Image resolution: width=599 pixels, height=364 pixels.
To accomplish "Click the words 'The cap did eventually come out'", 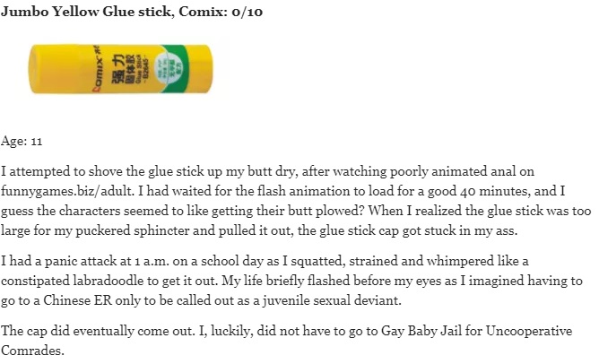I will coord(98,331).
